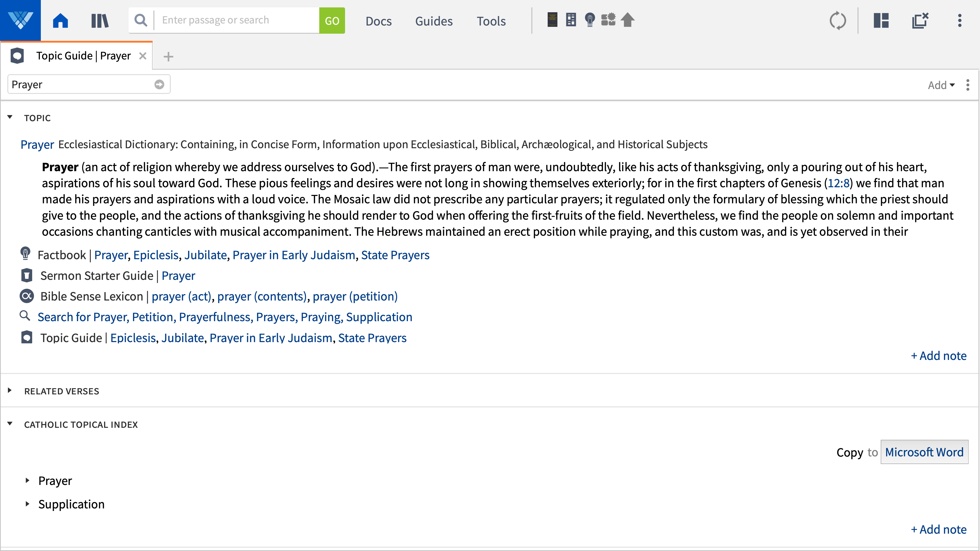This screenshot has width=980, height=551.
Task: Click the sync icon in the toolbar
Action: tap(838, 21)
